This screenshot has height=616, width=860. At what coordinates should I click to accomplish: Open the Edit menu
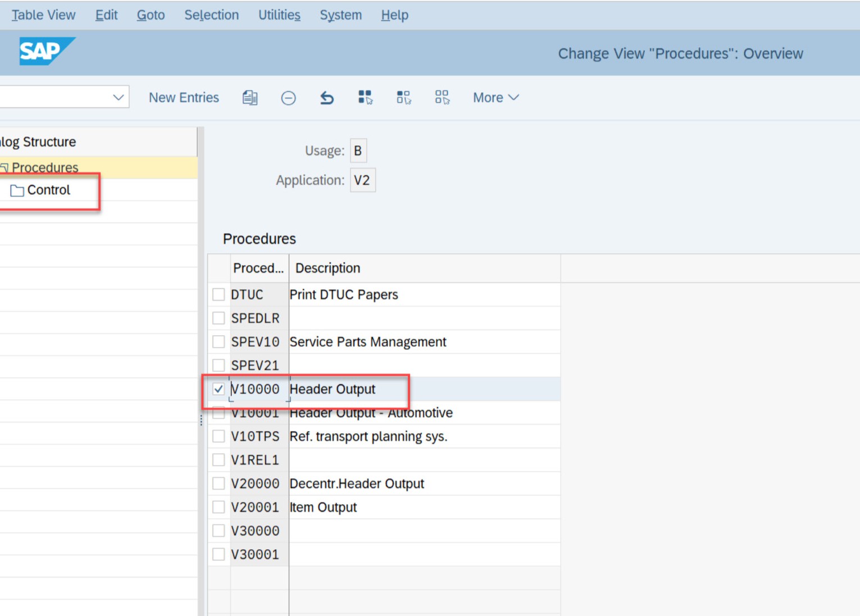pos(106,15)
